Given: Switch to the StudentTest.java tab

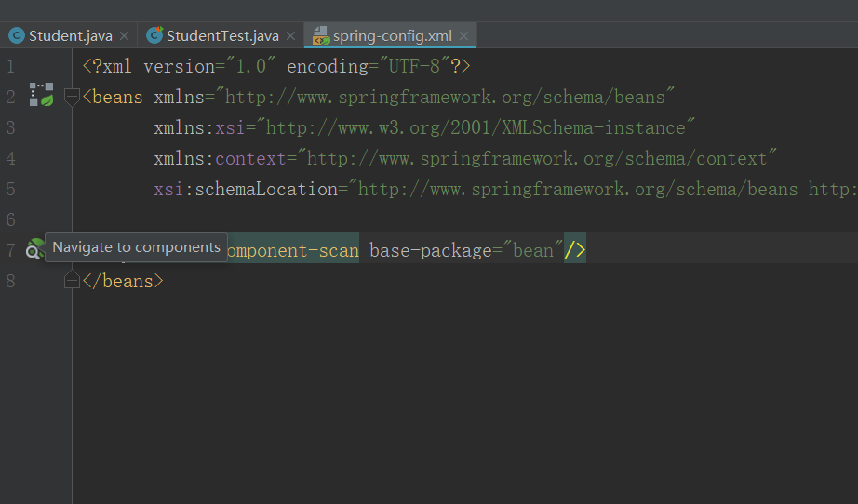Looking at the screenshot, I should (x=222, y=36).
